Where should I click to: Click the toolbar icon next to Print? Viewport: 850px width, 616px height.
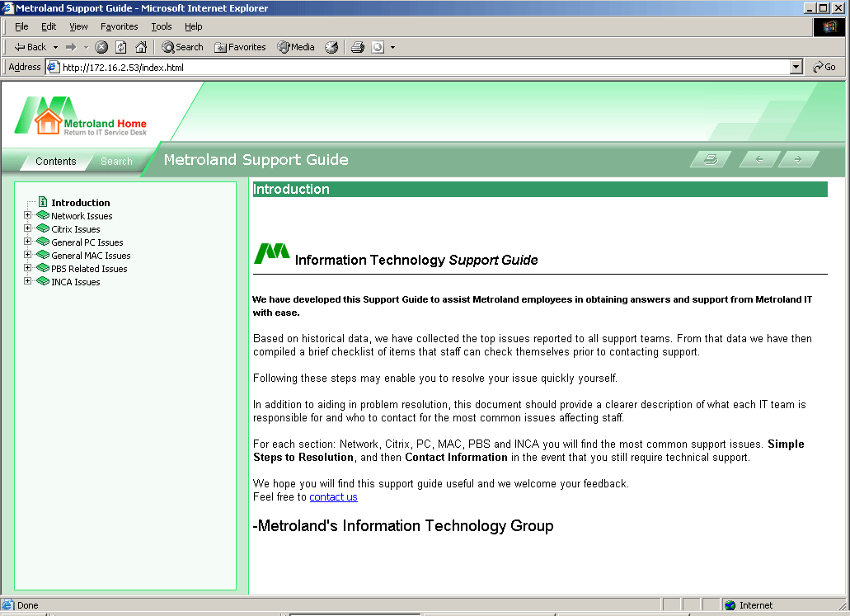click(x=378, y=47)
